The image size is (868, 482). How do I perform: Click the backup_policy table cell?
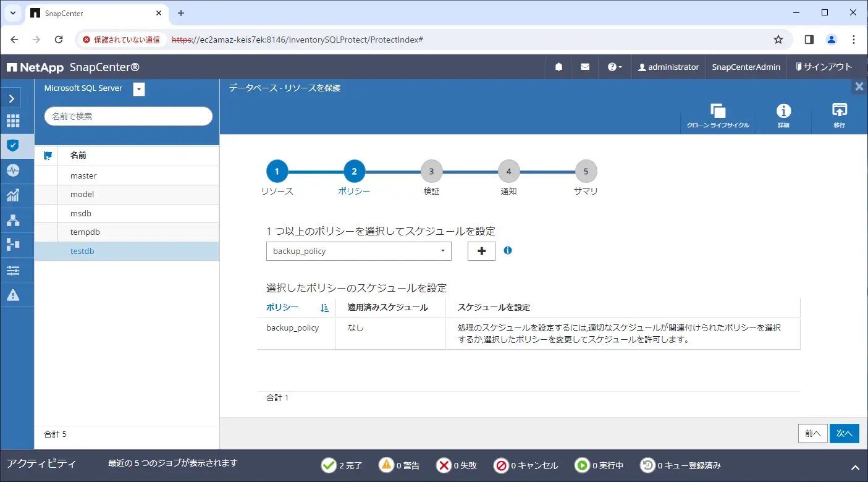point(293,328)
